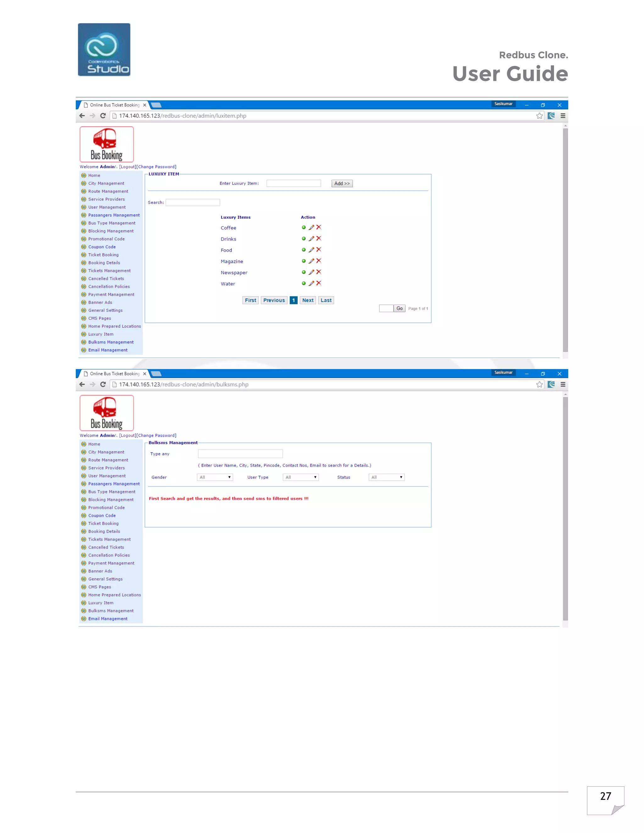Edit the Food item pencil icon
This screenshot has width=644, height=833.
pos(311,250)
